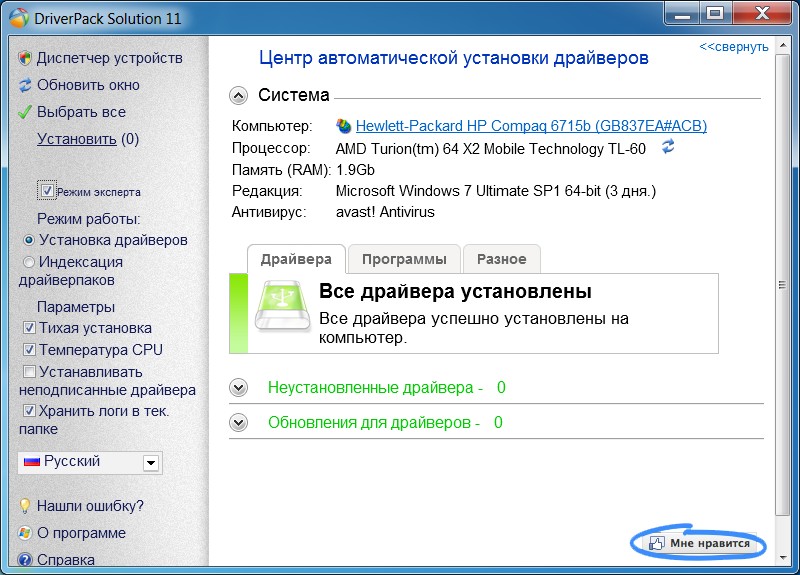The height and width of the screenshot is (575, 800).
Task: Toggle Хранить логи в тек. папке checkbox
Action: [29, 411]
